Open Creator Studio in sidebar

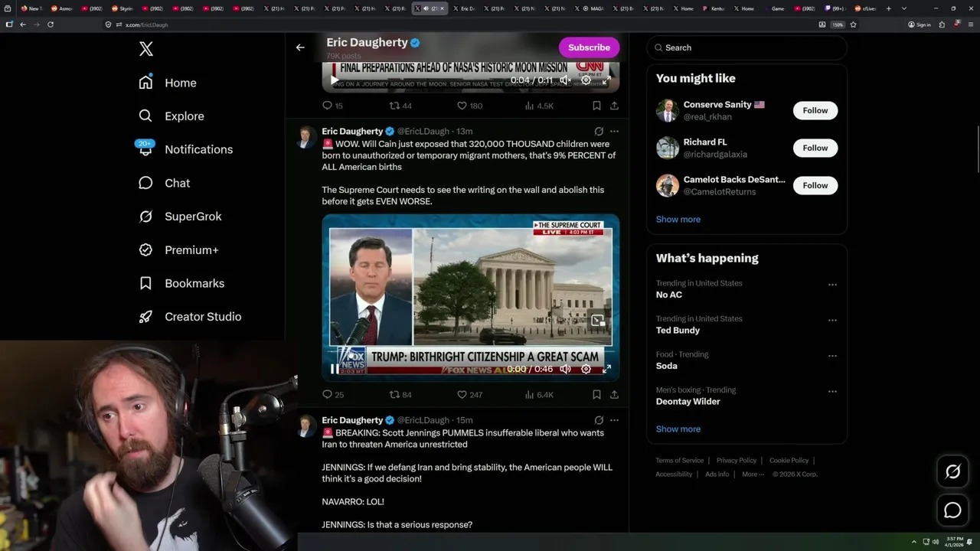(191, 317)
